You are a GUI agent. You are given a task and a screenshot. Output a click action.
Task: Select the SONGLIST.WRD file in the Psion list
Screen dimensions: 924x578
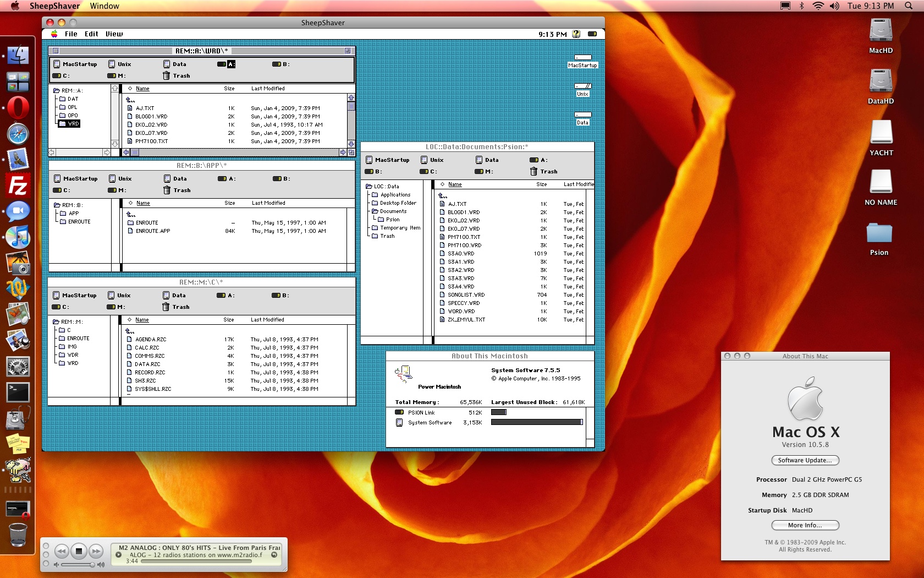pos(465,295)
